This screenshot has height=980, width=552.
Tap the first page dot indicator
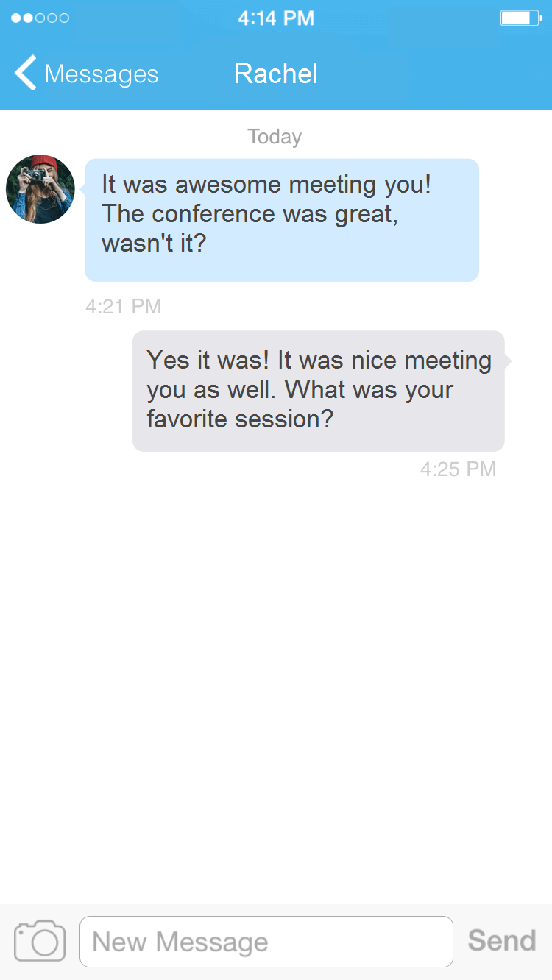(x=16, y=18)
